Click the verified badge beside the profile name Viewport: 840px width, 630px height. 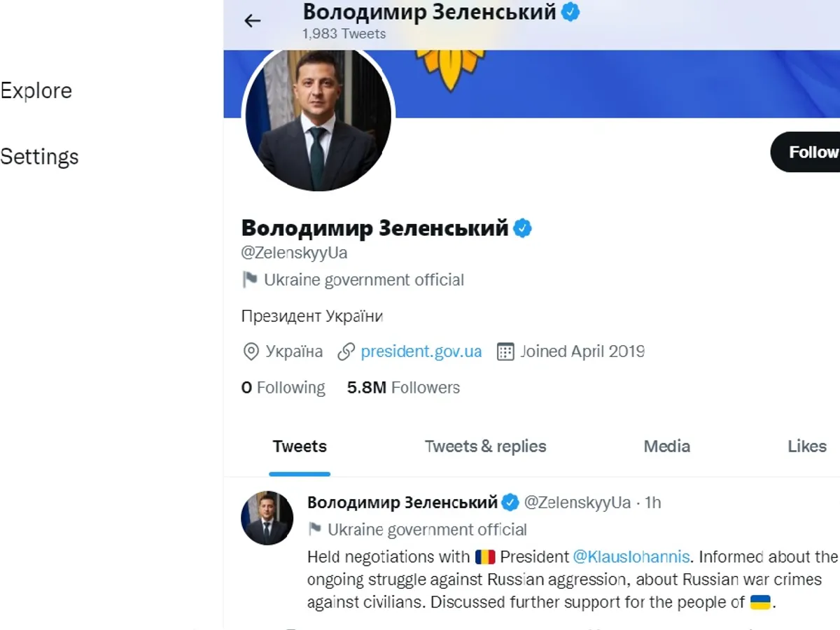point(523,227)
